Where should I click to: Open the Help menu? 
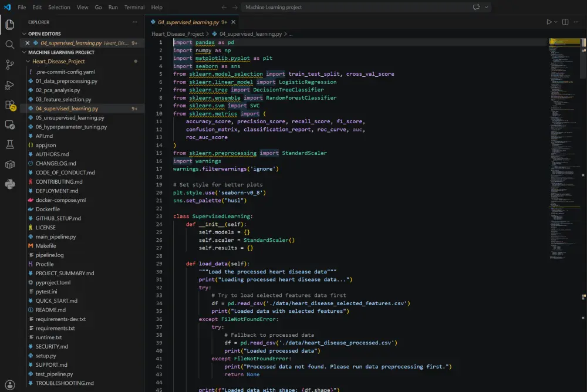(x=157, y=7)
